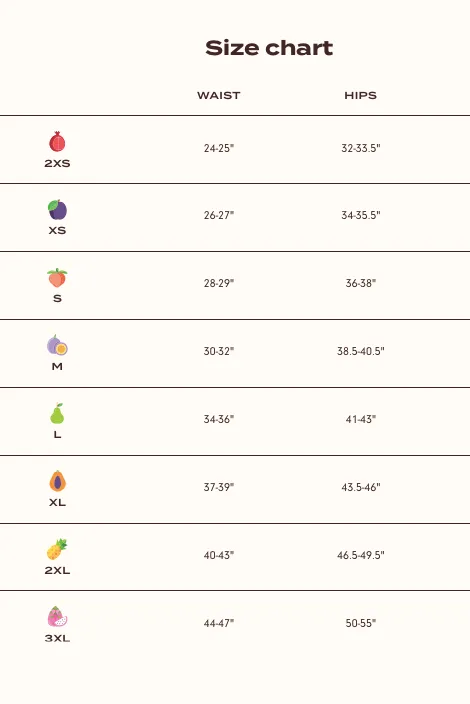The width and height of the screenshot is (470, 704).
Task: Click the 24-25" waist value
Action: (219, 148)
